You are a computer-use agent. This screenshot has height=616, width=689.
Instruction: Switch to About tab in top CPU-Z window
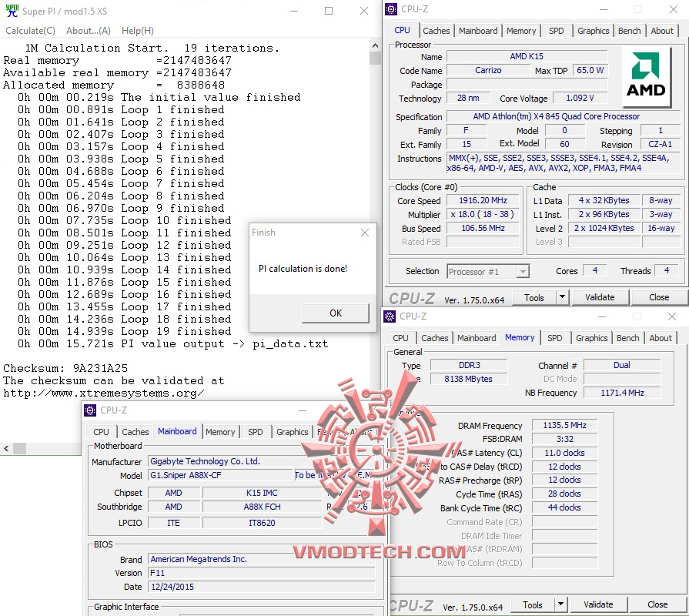coord(662,31)
